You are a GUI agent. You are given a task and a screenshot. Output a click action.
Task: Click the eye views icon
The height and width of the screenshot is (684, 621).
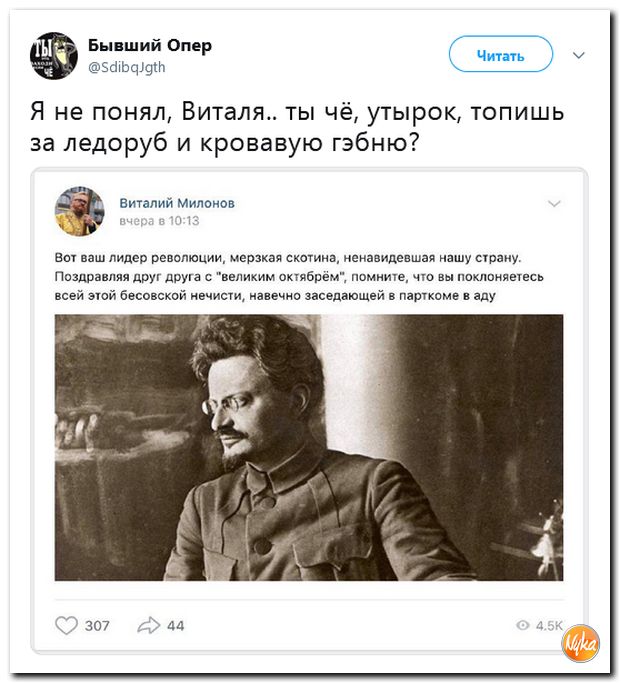click(x=522, y=626)
